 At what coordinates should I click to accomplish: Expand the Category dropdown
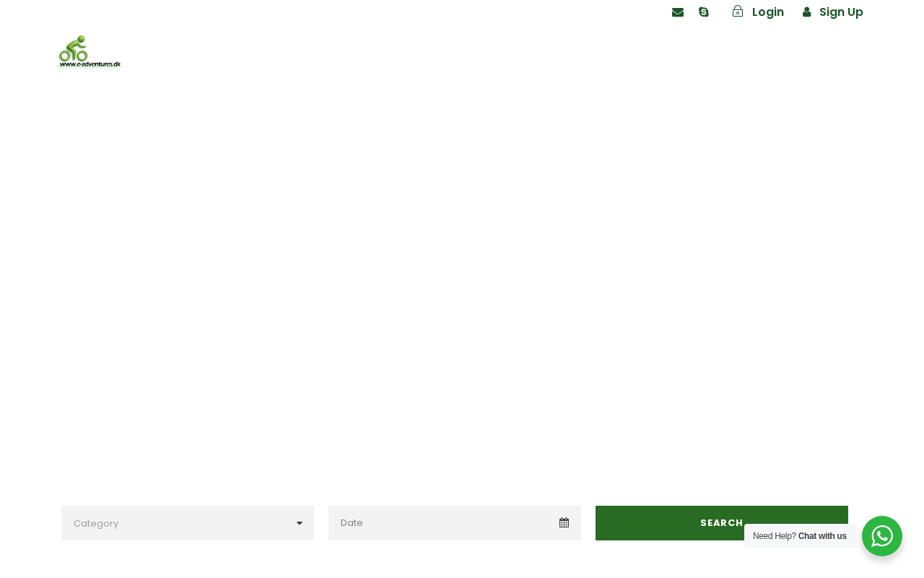pos(188,523)
